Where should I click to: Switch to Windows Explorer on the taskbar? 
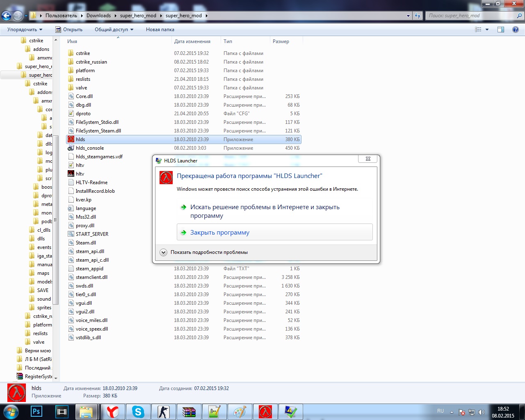86,411
